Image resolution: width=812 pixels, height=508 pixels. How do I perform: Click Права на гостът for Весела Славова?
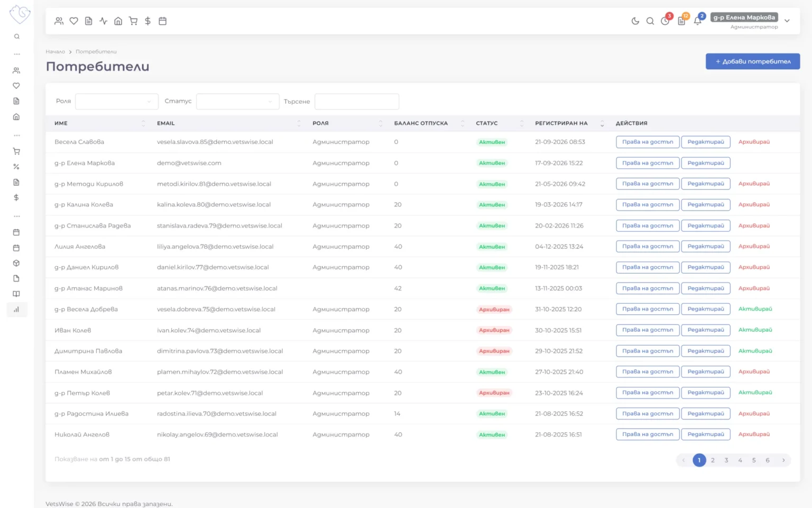pos(648,142)
